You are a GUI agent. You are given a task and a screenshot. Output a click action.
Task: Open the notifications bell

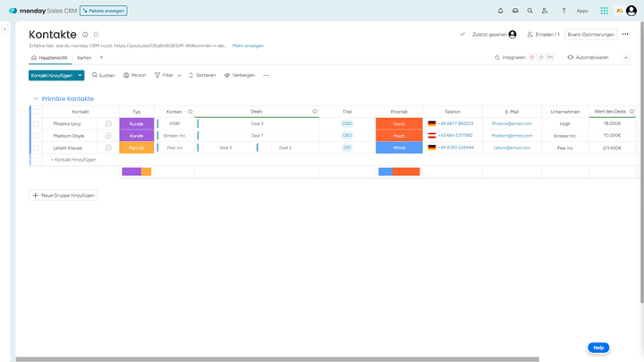(x=500, y=11)
